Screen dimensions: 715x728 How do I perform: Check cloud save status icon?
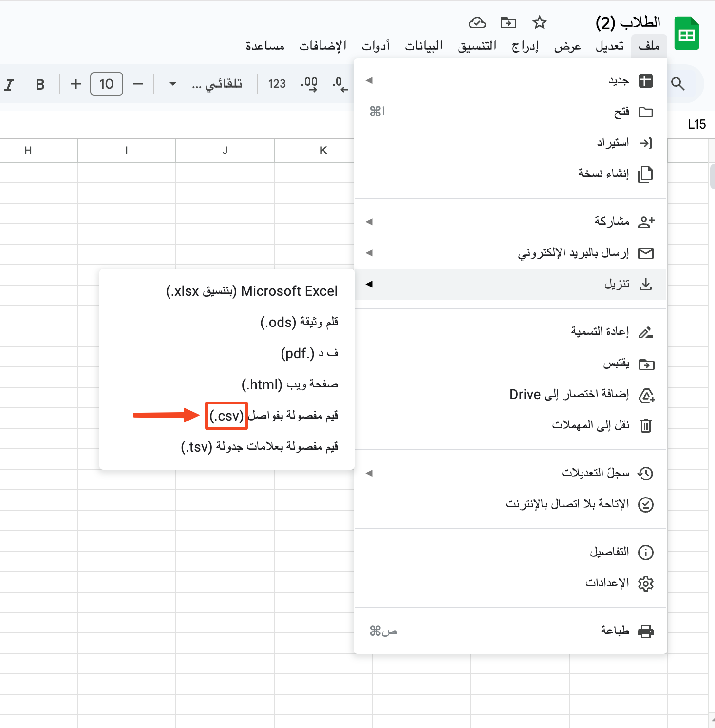click(477, 22)
